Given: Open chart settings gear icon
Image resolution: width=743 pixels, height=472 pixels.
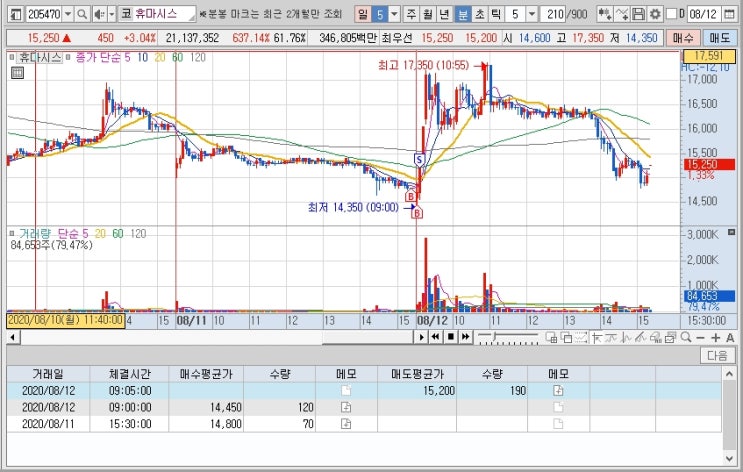Looking at the screenshot, I should coord(655,14).
